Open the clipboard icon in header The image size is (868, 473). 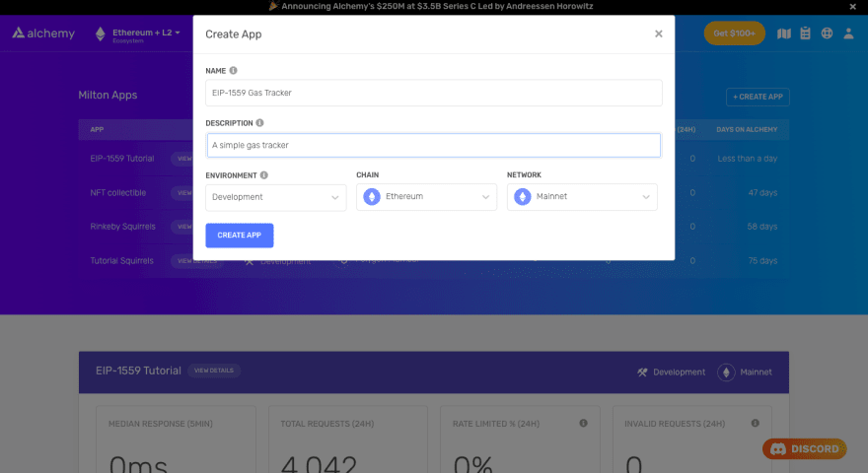click(x=806, y=34)
